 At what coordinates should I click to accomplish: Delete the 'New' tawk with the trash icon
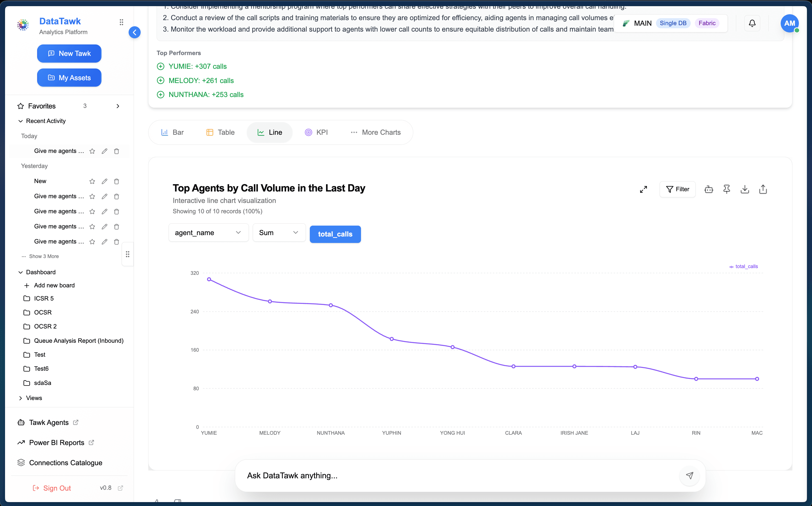click(117, 181)
